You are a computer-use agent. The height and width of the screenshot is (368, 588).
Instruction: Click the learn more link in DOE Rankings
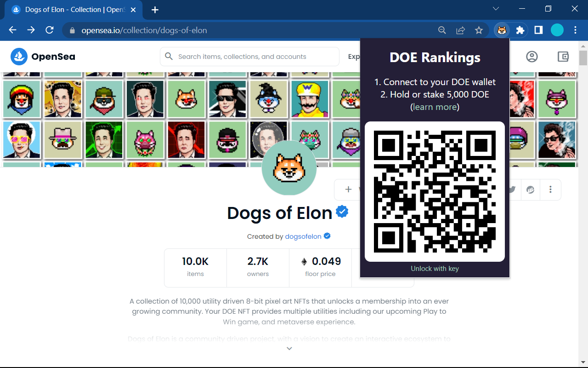coord(435,107)
